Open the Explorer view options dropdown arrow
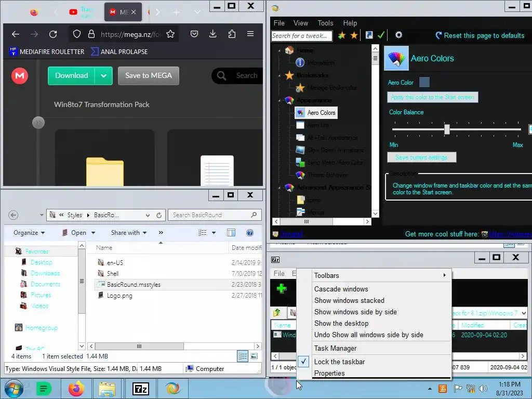This screenshot has width=532, height=399. point(214,233)
